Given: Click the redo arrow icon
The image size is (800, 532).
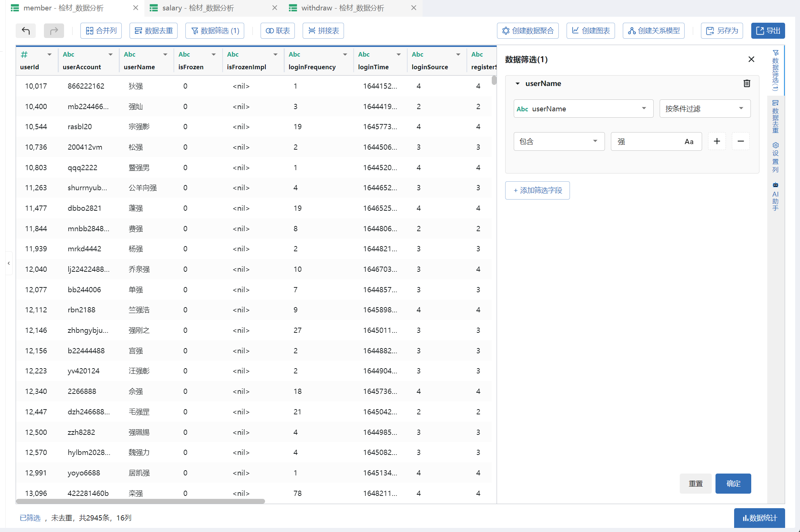Looking at the screenshot, I should pyautogui.click(x=54, y=31).
